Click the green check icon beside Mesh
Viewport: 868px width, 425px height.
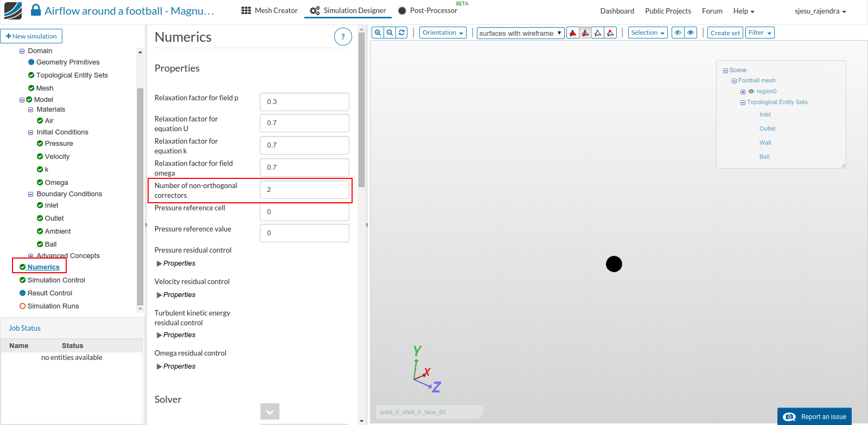pyautogui.click(x=31, y=88)
